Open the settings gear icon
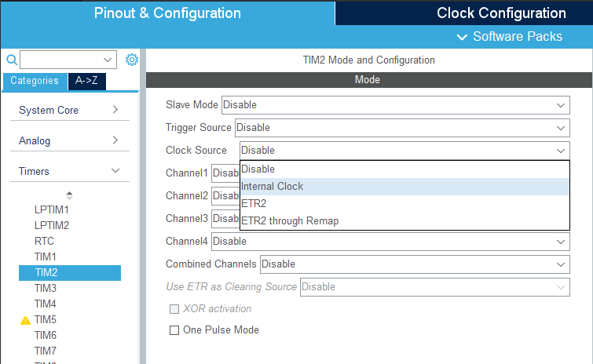 point(132,60)
